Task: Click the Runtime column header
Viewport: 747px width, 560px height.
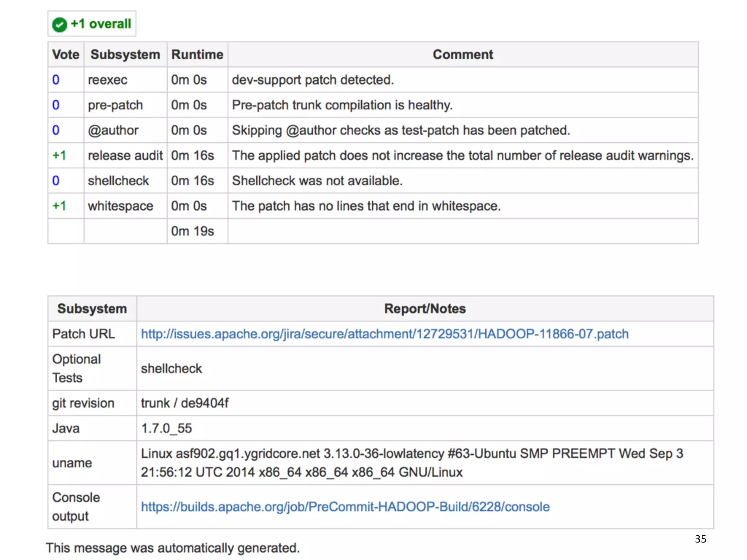Action: (x=197, y=55)
